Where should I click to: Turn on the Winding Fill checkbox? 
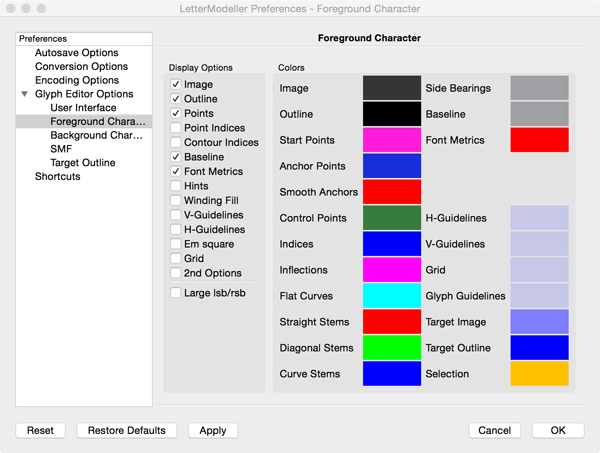tap(176, 200)
